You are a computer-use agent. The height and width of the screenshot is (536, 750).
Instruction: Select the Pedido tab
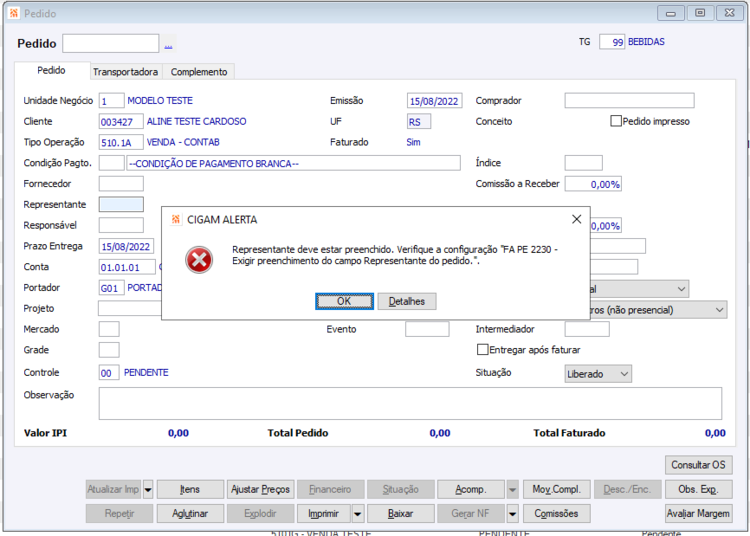click(51, 70)
